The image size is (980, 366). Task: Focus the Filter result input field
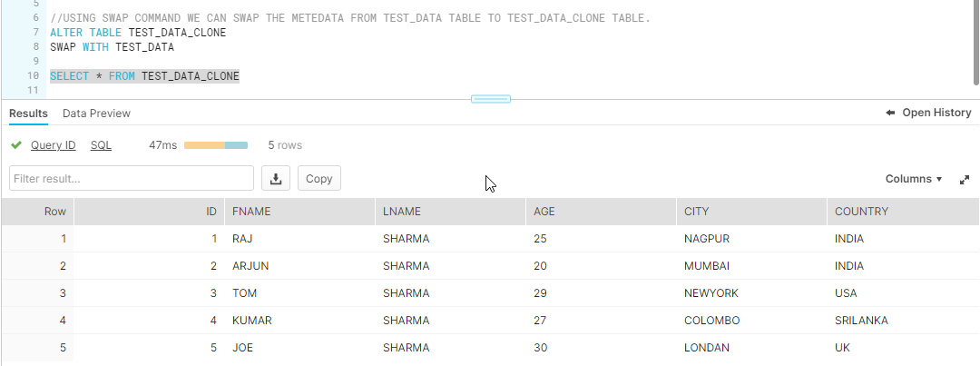[x=132, y=178]
